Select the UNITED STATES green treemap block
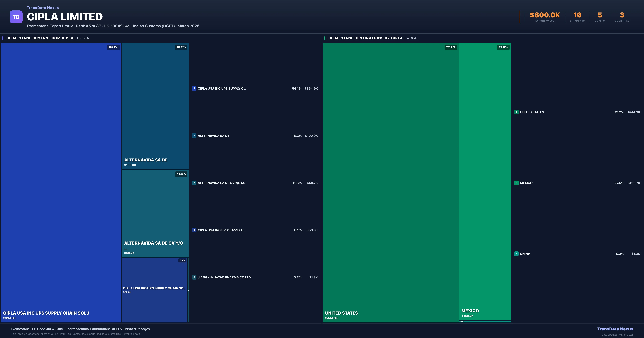 391,183
